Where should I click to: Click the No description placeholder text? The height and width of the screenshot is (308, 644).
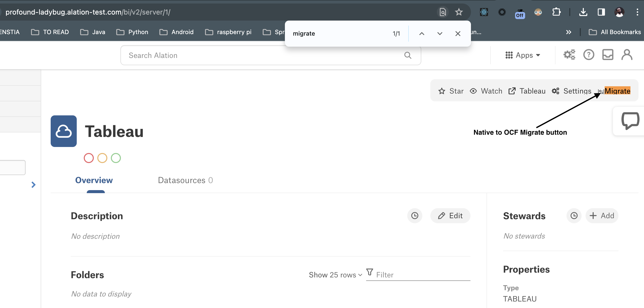[x=96, y=236]
